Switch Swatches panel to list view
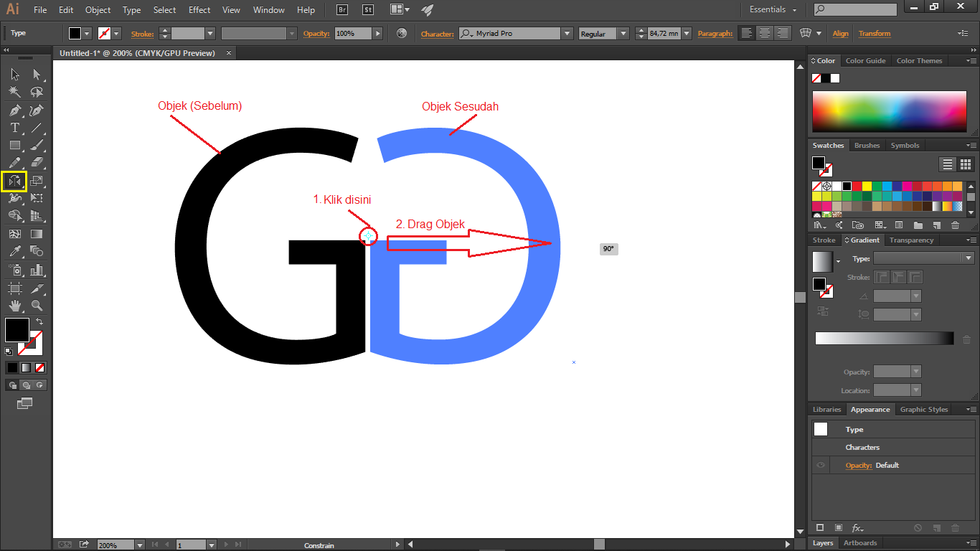 coord(948,164)
